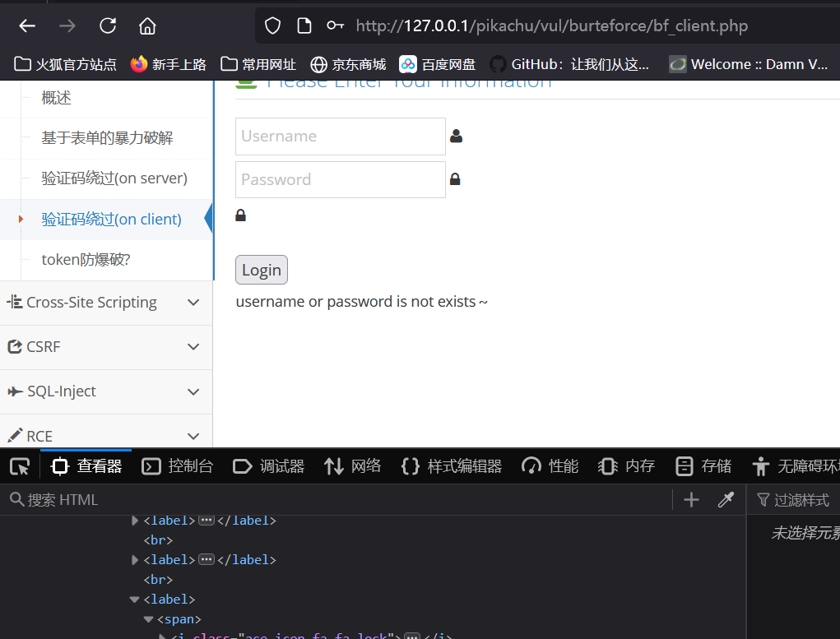Click the ellipsis badge in second label node

pos(207,560)
